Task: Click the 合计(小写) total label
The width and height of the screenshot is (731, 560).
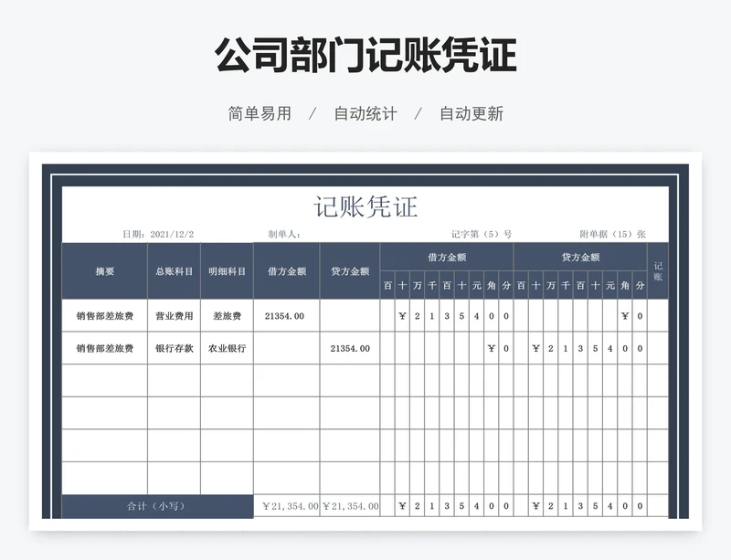Action: tap(156, 506)
